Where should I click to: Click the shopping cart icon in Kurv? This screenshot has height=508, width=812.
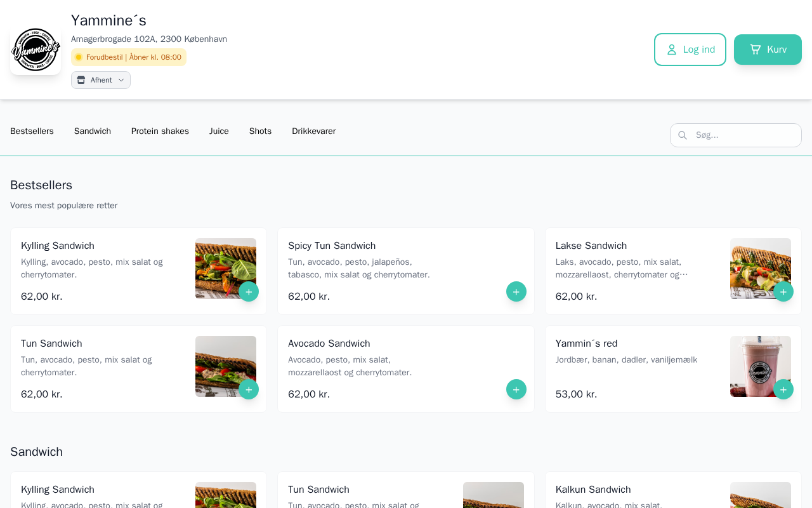pos(756,50)
